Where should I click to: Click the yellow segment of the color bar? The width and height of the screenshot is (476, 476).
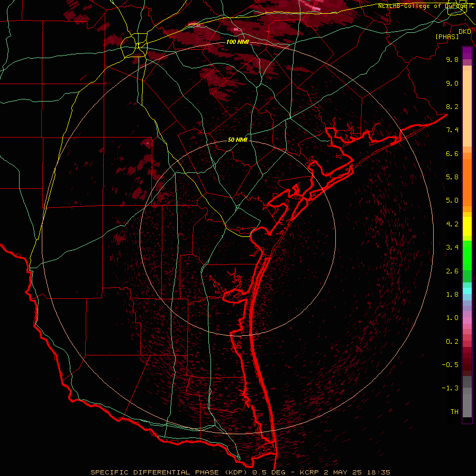pyautogui.click(x=467, y=226)
